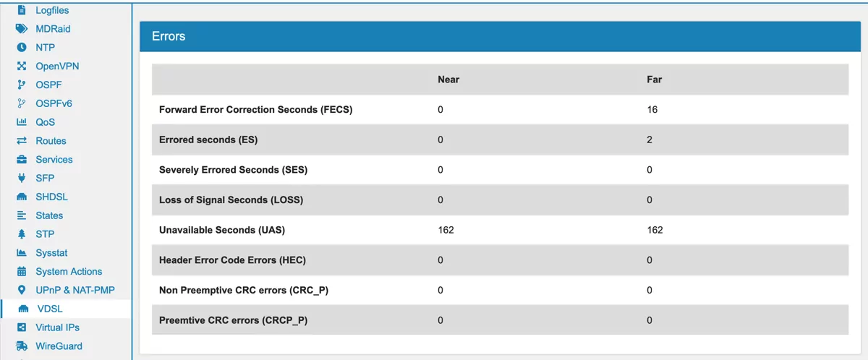Click the ES Far value 2
Screen dimensions: 868x360
click(650, 140)
